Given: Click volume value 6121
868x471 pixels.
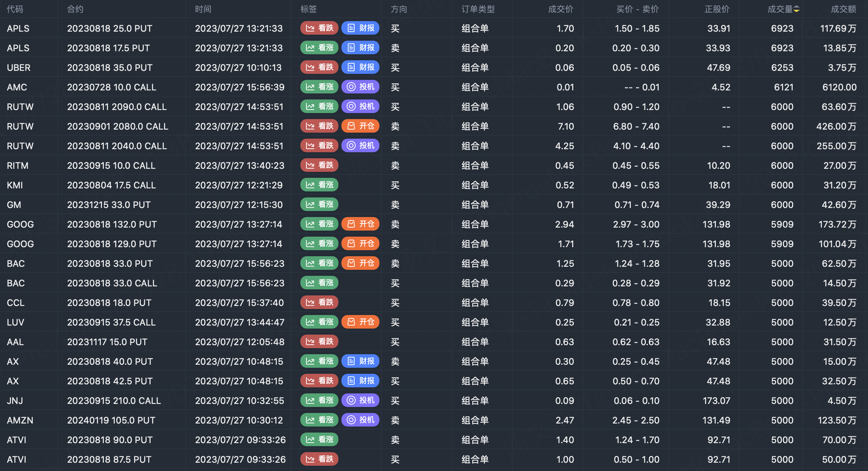Looking at the screenshot, I should 784,87.
